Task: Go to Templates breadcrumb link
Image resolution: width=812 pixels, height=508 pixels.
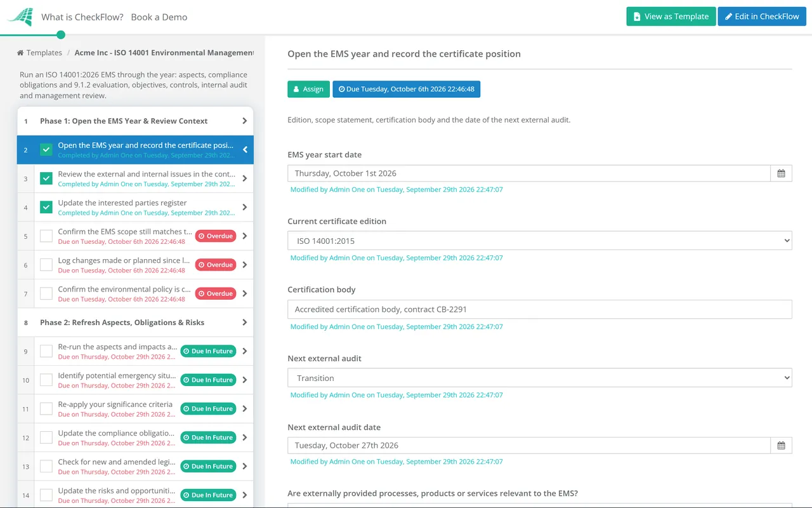Action: [x=44, y=53]
